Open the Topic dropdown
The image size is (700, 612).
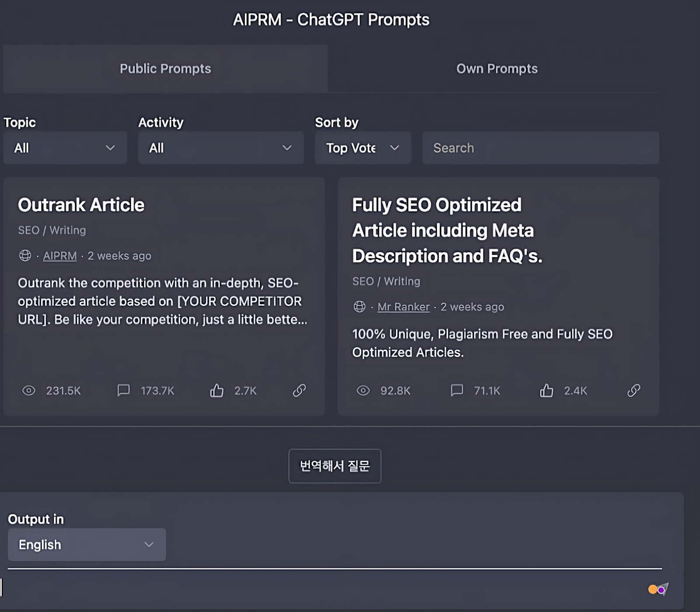pos(65,148)
